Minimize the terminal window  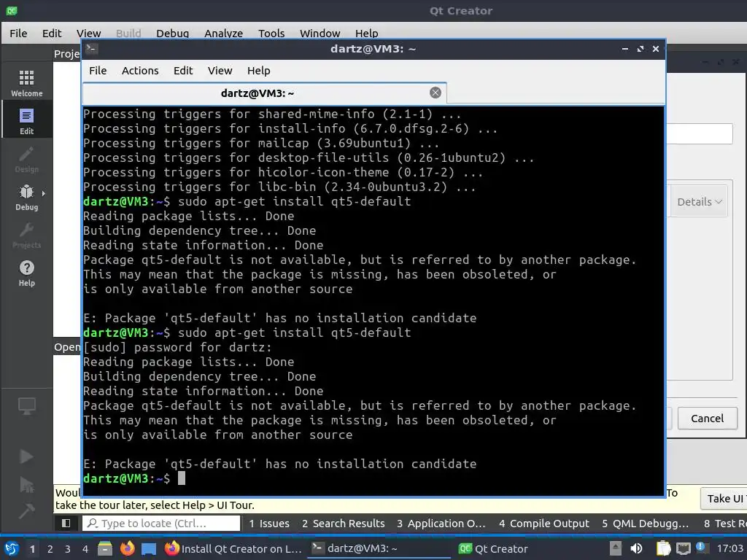[x=625, y=49]
